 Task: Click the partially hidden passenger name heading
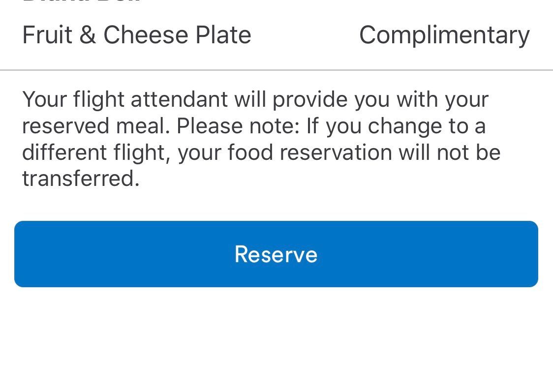pyautogui.click(x=83, y=1)
